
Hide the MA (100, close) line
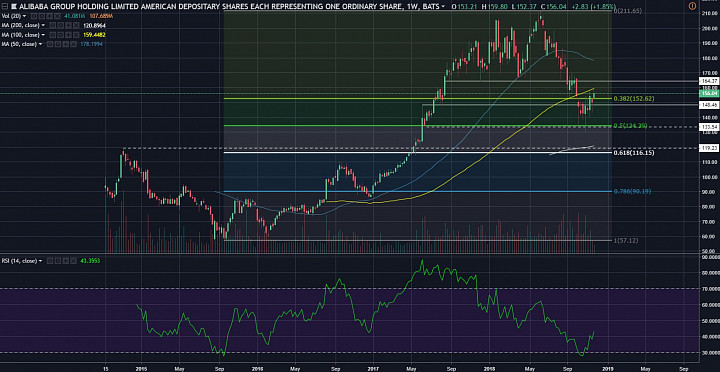[52, 35]
